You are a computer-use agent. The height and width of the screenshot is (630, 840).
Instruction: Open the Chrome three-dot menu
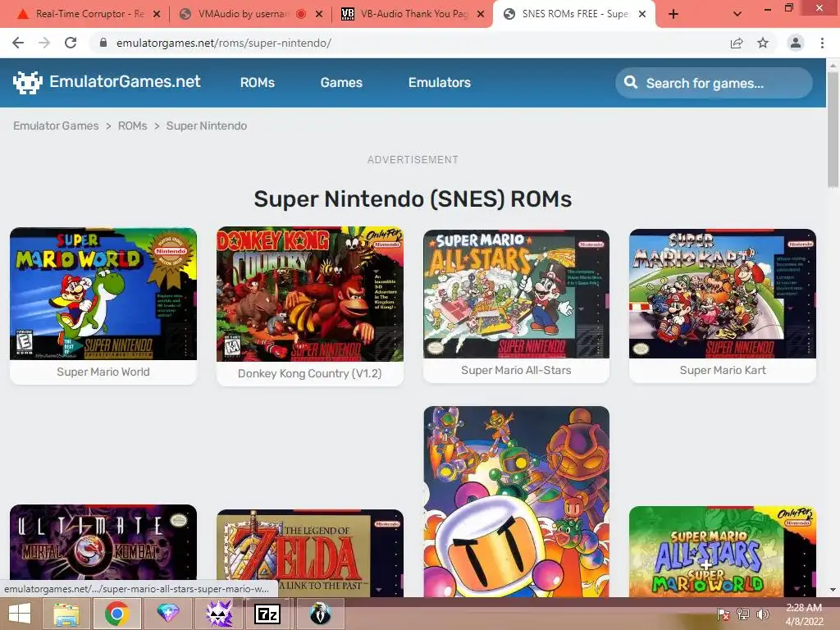(822, 43)
